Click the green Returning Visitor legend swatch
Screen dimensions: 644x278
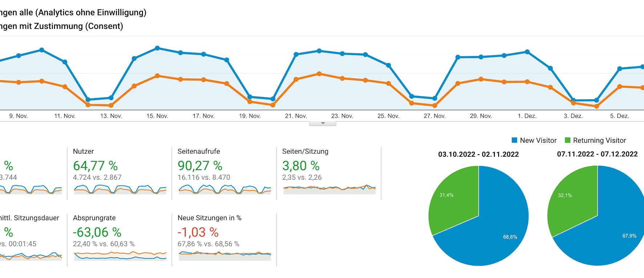coord(567,140)
